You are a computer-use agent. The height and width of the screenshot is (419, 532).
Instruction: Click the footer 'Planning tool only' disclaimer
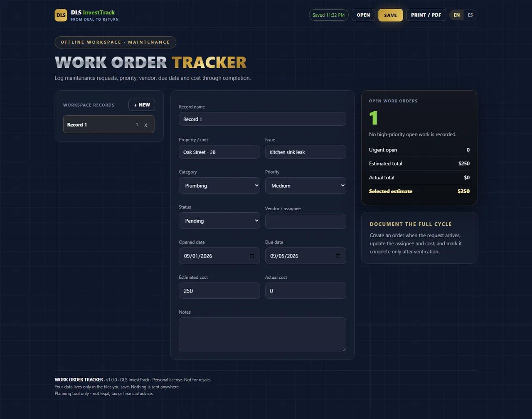(104, 394)
